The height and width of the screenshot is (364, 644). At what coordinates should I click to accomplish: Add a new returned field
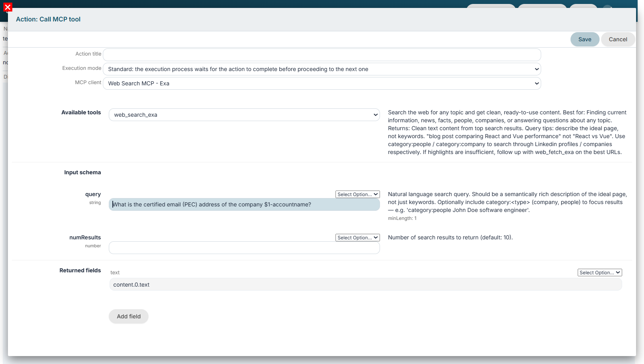click(129, 316)
